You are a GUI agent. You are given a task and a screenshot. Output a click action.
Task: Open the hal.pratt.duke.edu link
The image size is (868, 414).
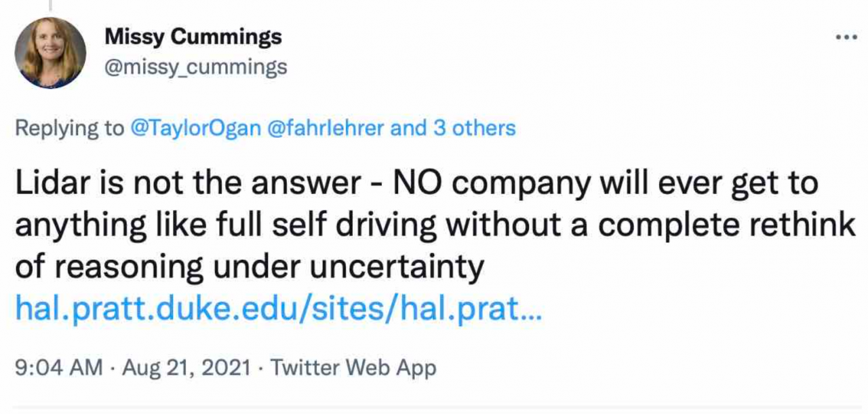[278, 309]
